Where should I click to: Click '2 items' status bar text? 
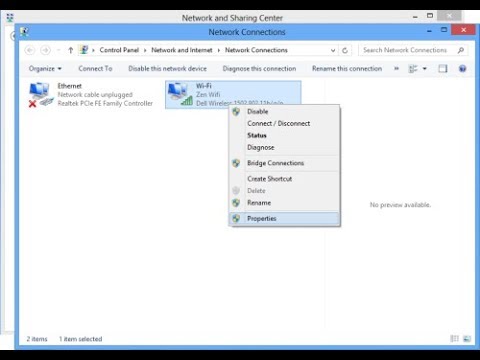coord(37,339)
